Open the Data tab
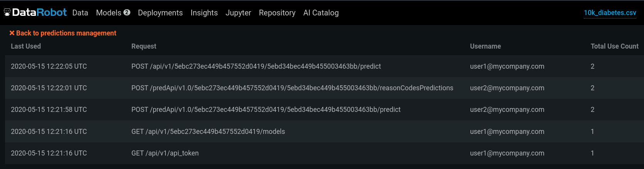The image size is (644, 169). coord(80,13)
